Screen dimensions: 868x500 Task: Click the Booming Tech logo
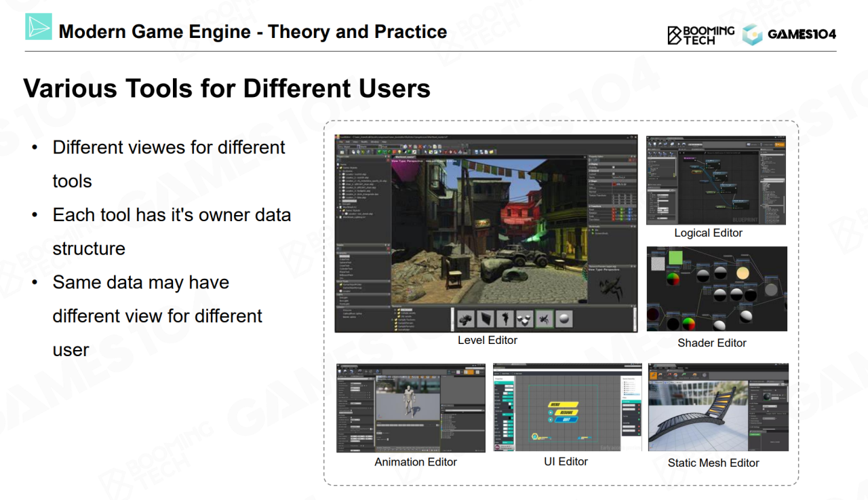click(x=701, y=35)
